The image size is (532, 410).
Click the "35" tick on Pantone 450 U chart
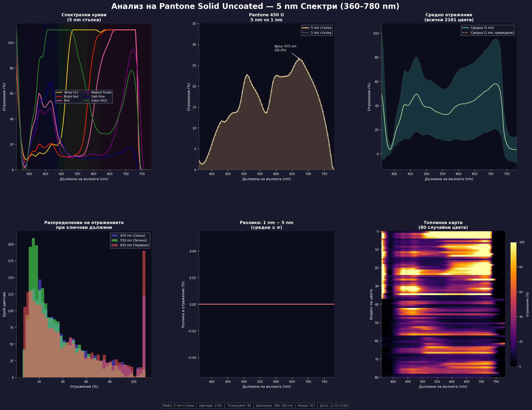[194, 24]
